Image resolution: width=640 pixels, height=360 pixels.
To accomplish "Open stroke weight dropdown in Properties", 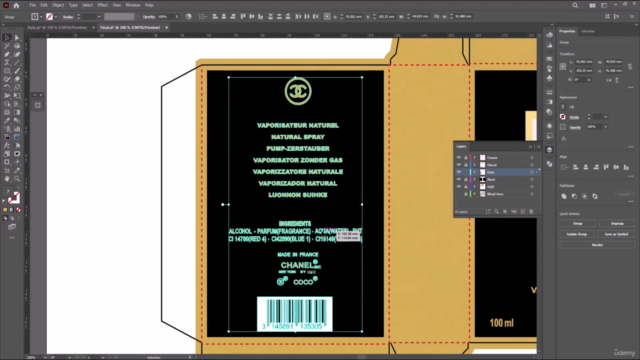I will click(605, 117).
